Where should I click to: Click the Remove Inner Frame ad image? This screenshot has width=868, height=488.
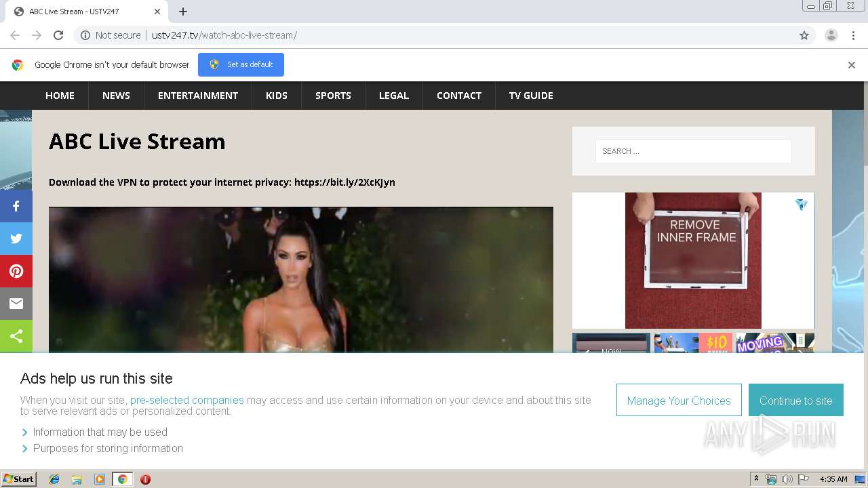pyautogui.click(x=693, y=261)
